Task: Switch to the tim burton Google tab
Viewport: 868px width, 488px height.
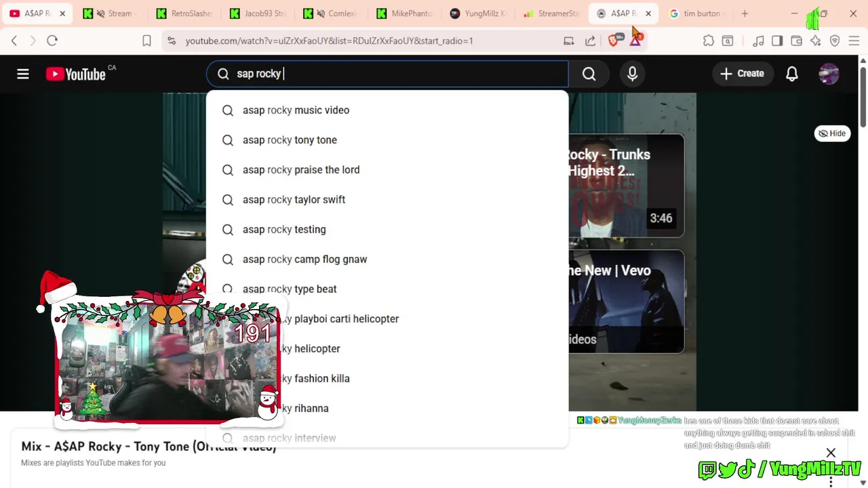Action: click(x=697, y=14)
